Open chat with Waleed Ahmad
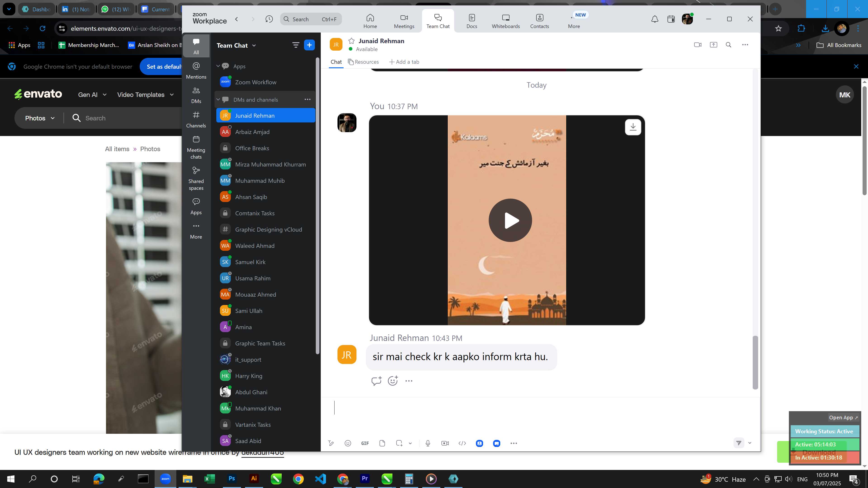Viewport: 868px width, 488px height. click(266, 246)
